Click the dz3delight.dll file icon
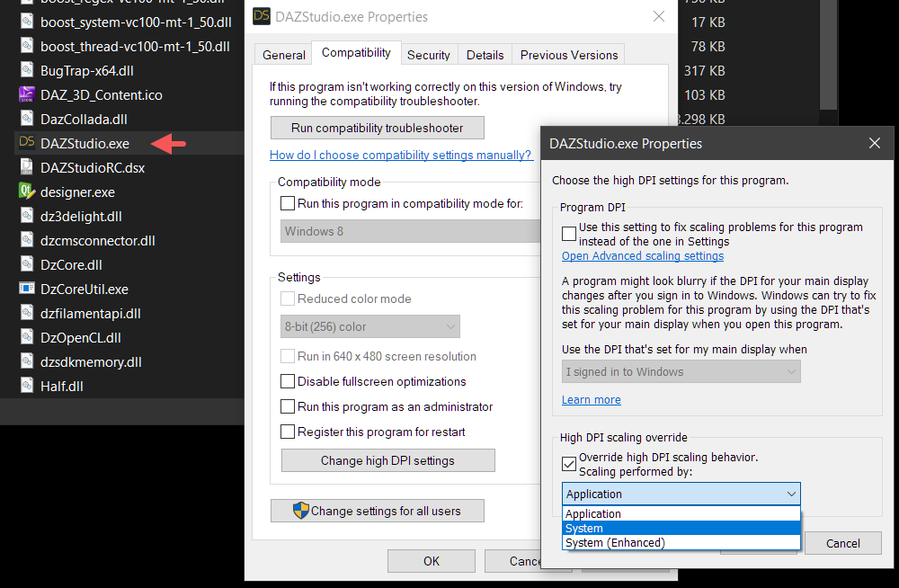The image size is (899, 588). point(27,215)
